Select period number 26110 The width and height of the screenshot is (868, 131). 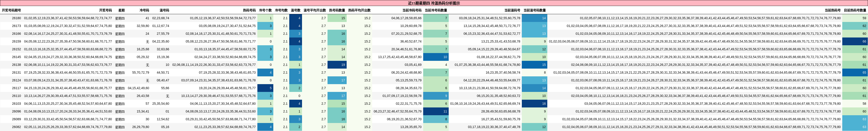[x=16, y=96]
